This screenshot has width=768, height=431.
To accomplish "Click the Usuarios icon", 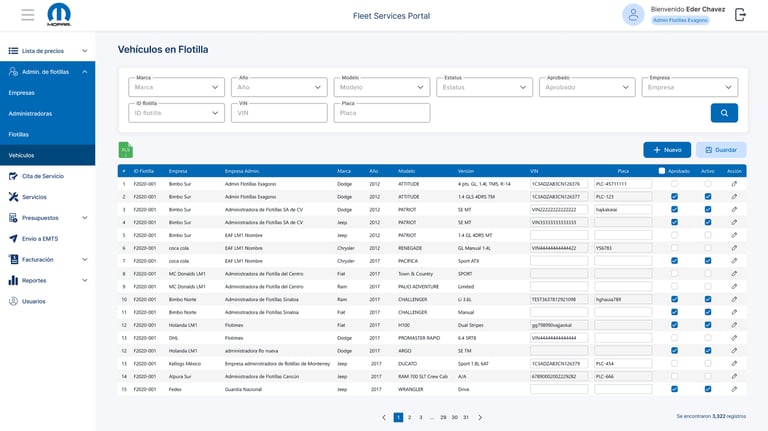I will (13, 301).
